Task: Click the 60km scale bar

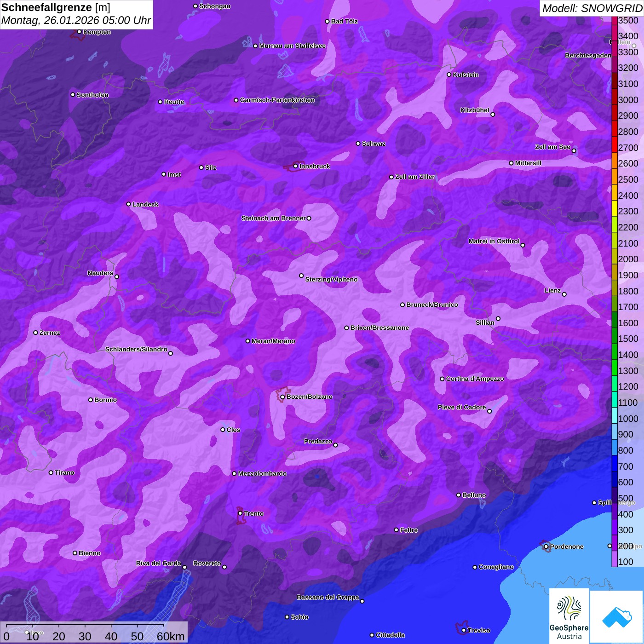Action: (94, 632)
